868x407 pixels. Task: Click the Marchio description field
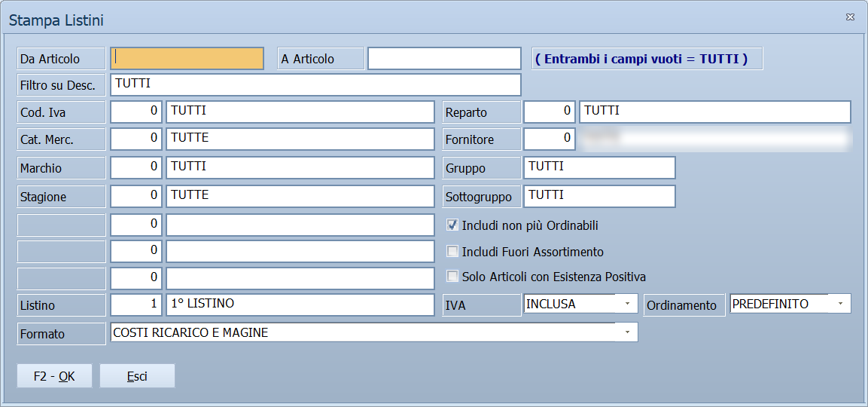pyautogui.click(x=300, y=167)
